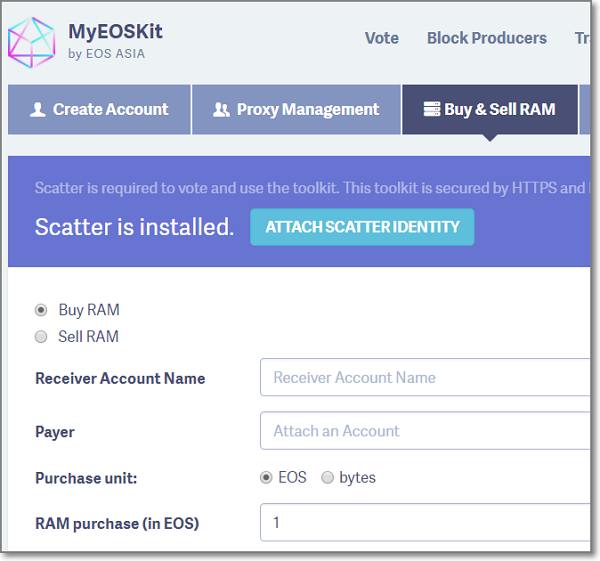Click the Proxy Management people icon
This screenshot has height=561, width=600.
pyautogui.click(x=221, y=109)
